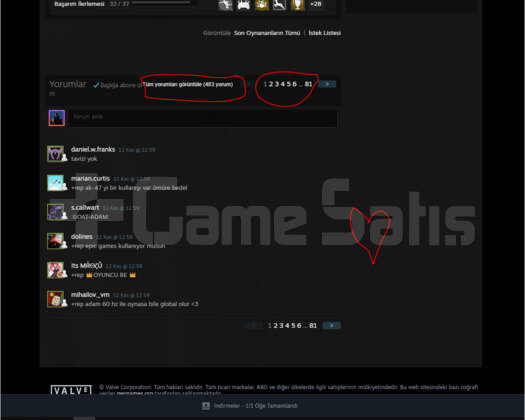Open the falling figure achievement icon
This screenshot has width=525, height=420.
[225, 5]
